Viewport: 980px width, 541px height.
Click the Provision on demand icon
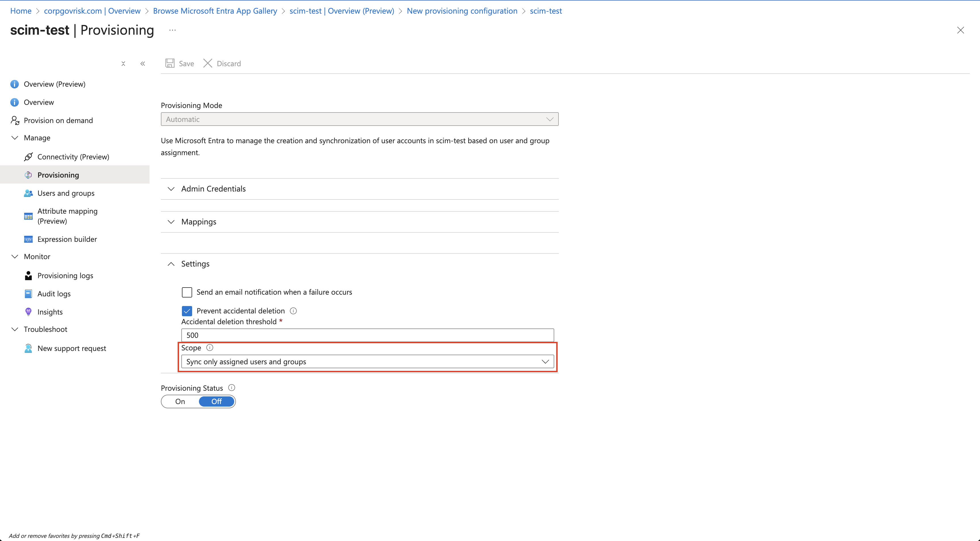pyautogui.click(x=15, y=120)
